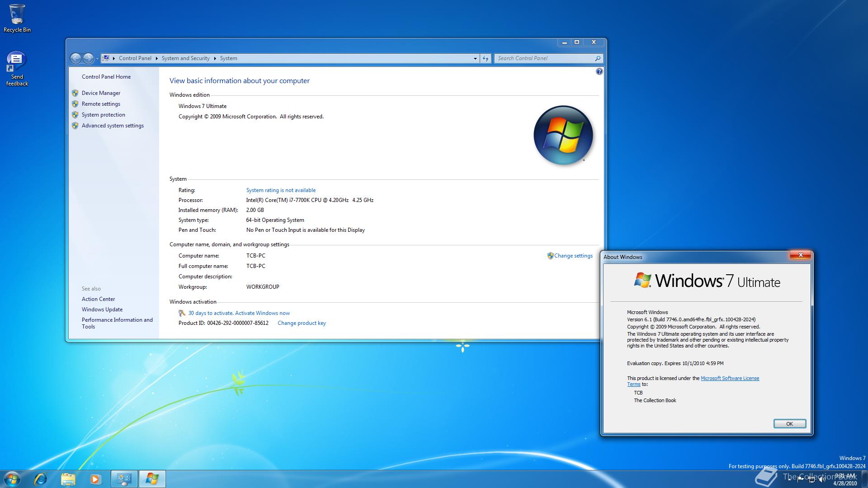Expand the chevron after System and Security
Screen dimensions: 868x488
click(x=215, y=58)
